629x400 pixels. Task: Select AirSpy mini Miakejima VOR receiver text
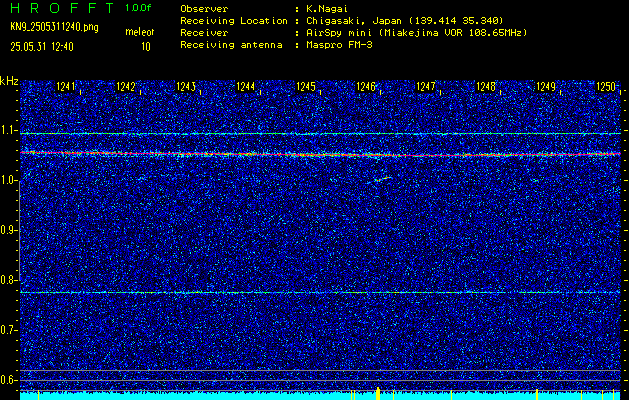click(416, 32)
